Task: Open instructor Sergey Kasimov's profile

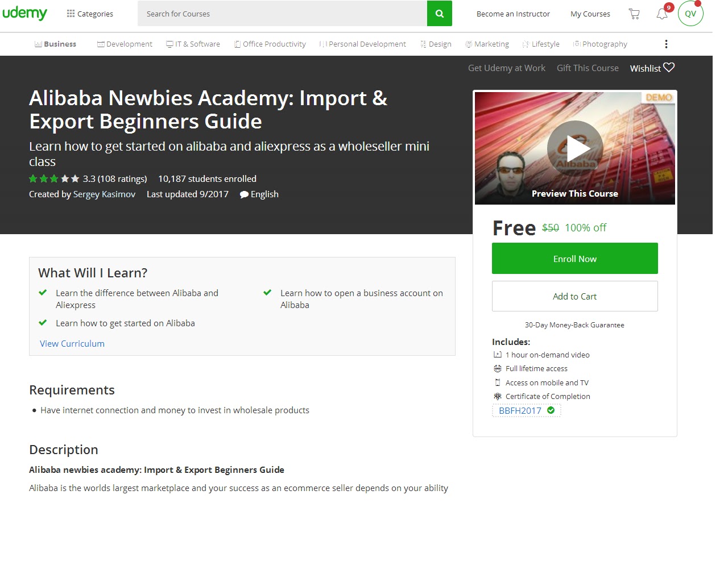Action: tap(104, 194)
